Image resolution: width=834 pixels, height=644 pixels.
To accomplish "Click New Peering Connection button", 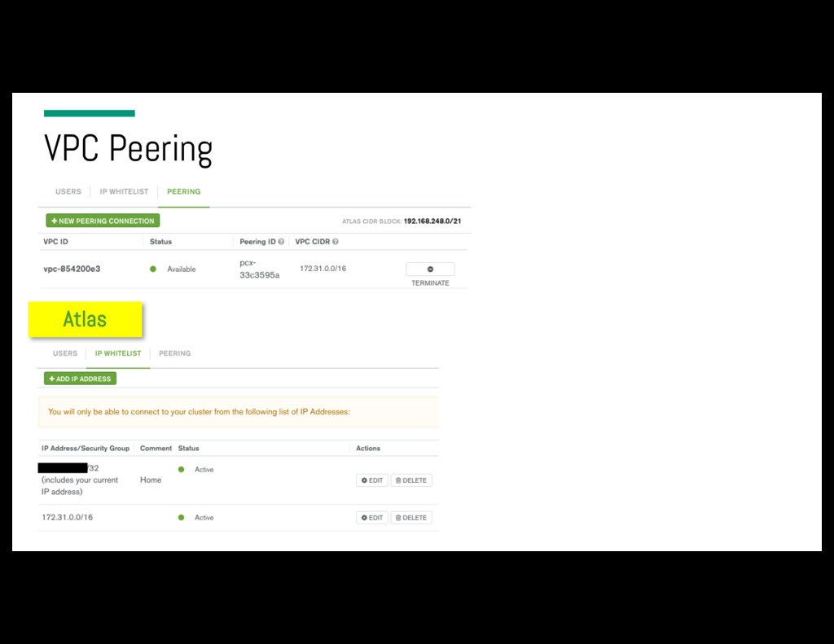I will coord(103,221).
